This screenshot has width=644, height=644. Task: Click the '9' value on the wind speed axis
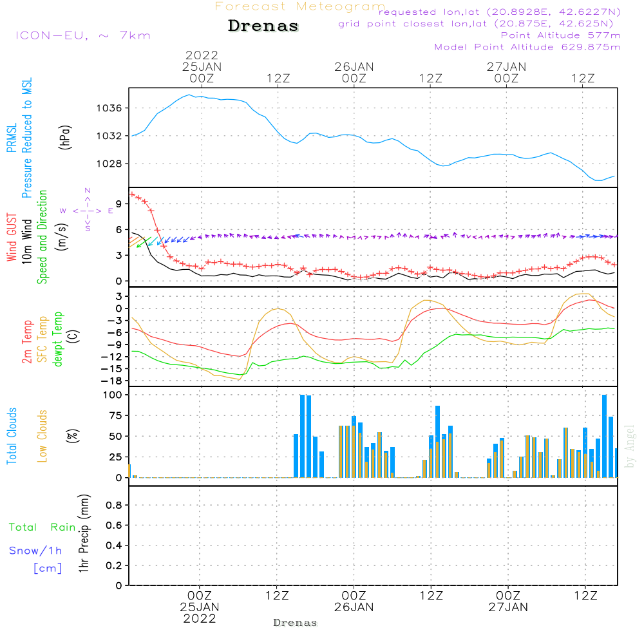(118, 204)
